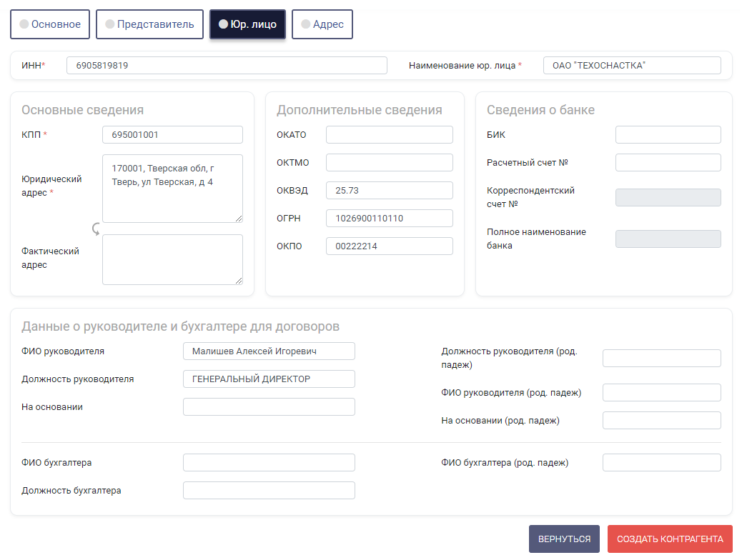Click the На основании input field
The width and height of the screenshot is (742, 560).
pos(269,406)
